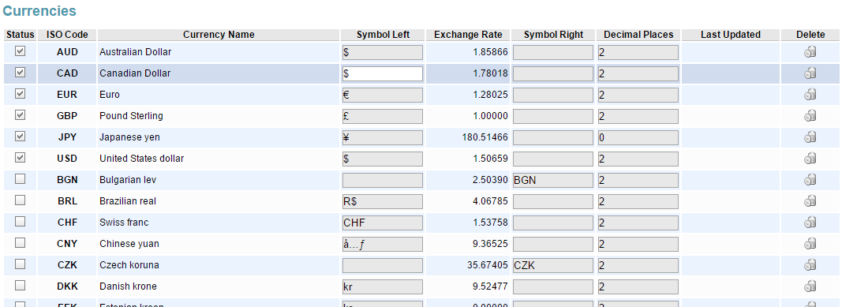868x307 pixels.
Task: Click delete icon for Chinese yuan
Action: tap(810, 243)
